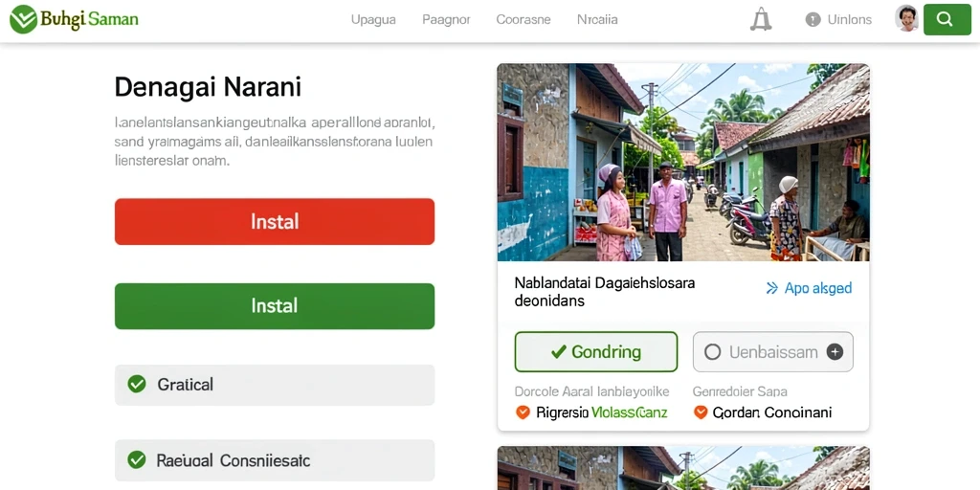This screenshot has height=490, width=980.
Task: Click the plus icon in Uenbaissam button
Action: coord(835,352)
